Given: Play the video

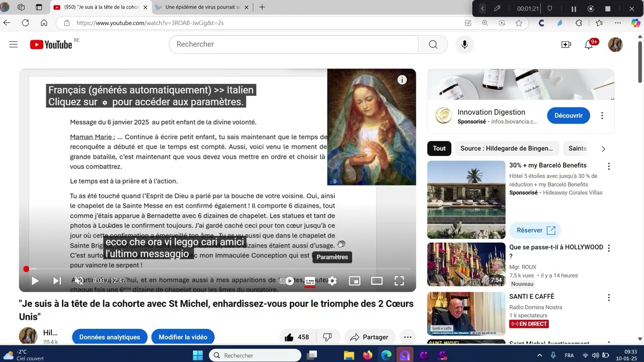Looking at the screenshot, I should click(35, 281).
